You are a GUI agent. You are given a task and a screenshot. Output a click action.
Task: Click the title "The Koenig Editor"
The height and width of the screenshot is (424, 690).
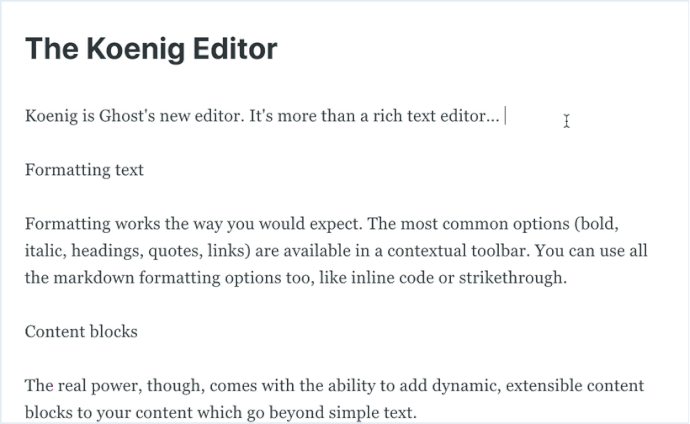pos(151,49)
